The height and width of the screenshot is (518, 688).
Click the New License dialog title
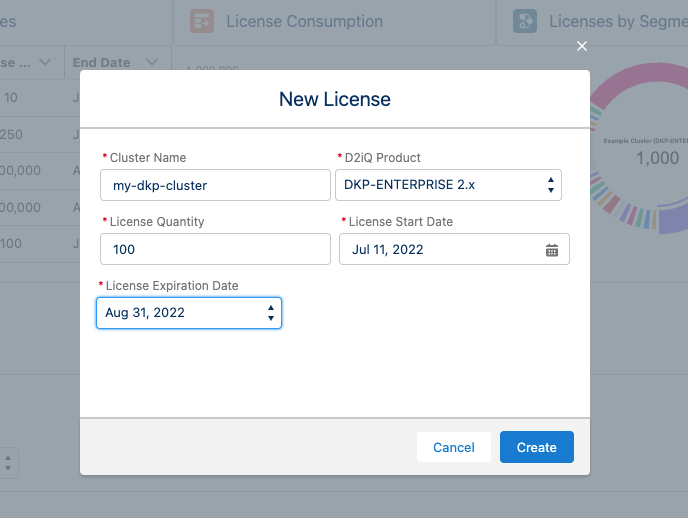pos(335,99)
